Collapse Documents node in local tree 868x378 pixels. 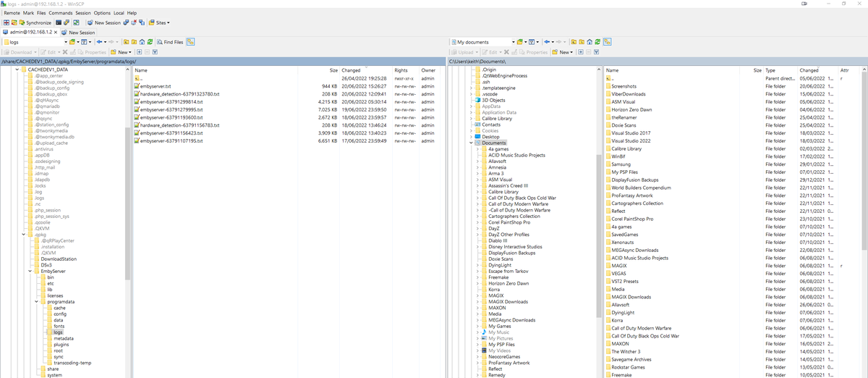click(470, 143)
